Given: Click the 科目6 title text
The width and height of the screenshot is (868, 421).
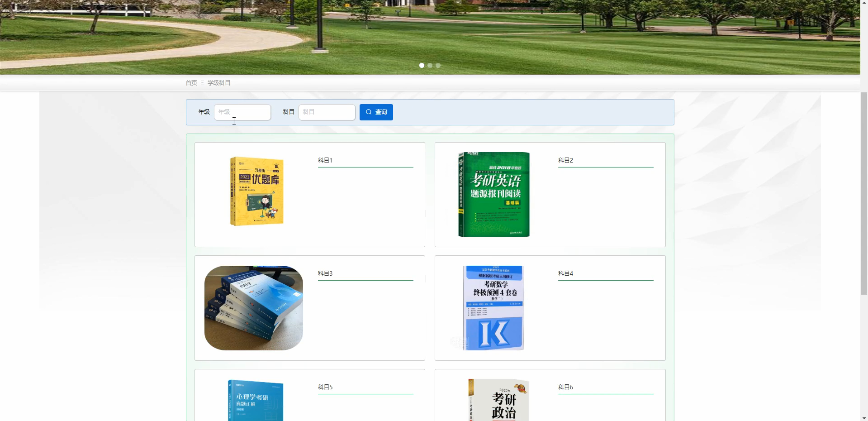Looking at the screenshot, I should pos(565,387).
